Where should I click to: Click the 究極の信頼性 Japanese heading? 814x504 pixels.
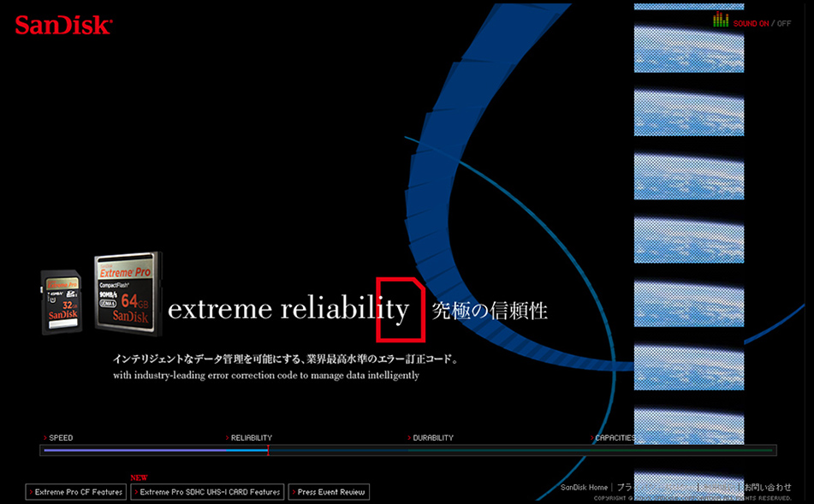(x=490, y=311)
